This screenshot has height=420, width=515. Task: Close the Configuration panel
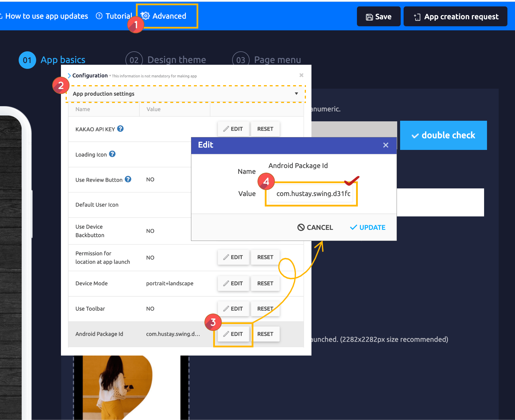(x=301, y=75)
